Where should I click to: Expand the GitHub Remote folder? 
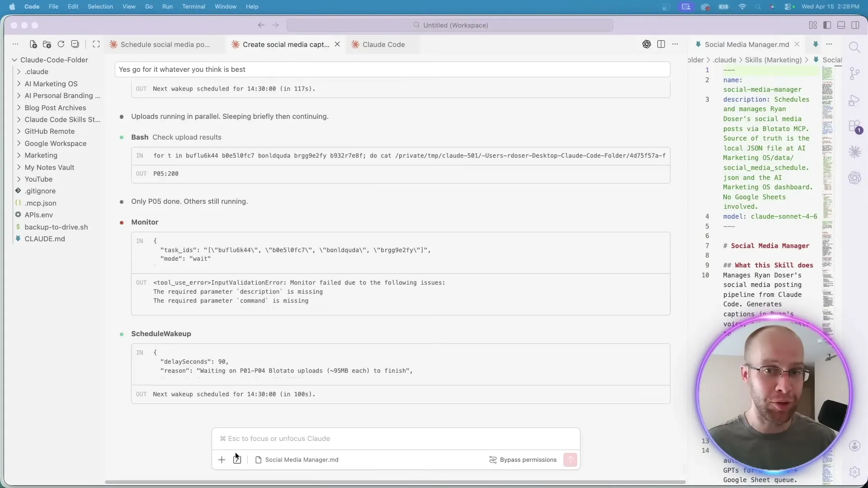click(49, 131)
